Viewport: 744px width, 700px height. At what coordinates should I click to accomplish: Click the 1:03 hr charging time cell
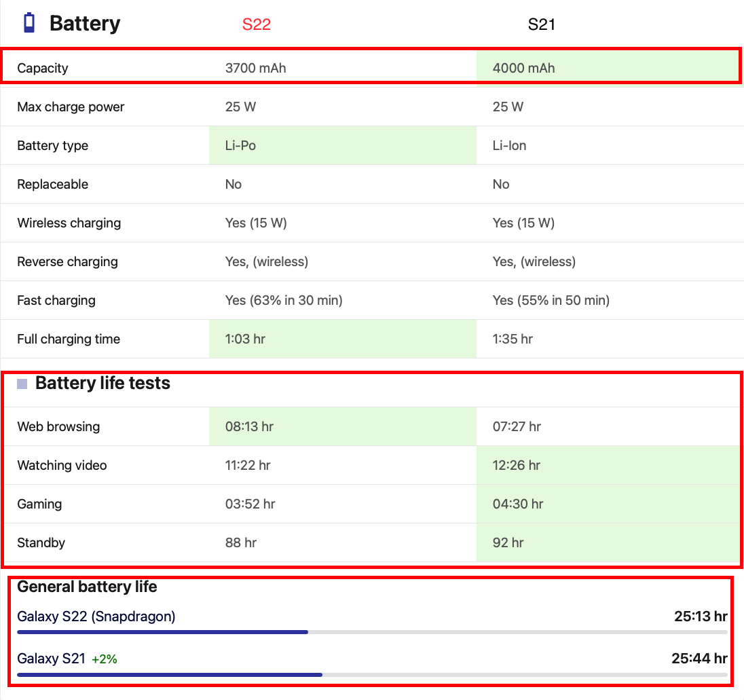pyautogui.click(x=343, y=339)
